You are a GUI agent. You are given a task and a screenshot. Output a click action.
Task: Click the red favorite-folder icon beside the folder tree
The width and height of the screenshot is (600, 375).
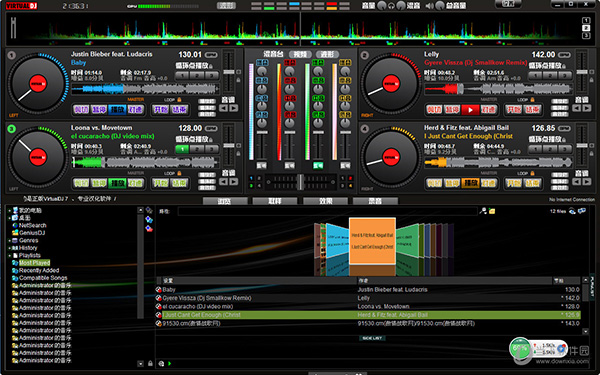(x=149, y=228)
